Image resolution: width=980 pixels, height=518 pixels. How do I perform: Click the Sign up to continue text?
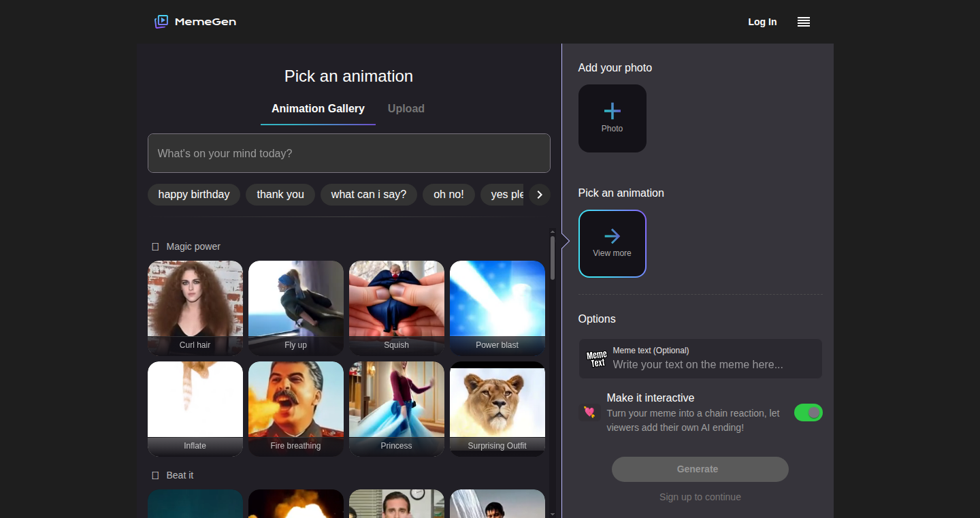[x=700, y=497]
